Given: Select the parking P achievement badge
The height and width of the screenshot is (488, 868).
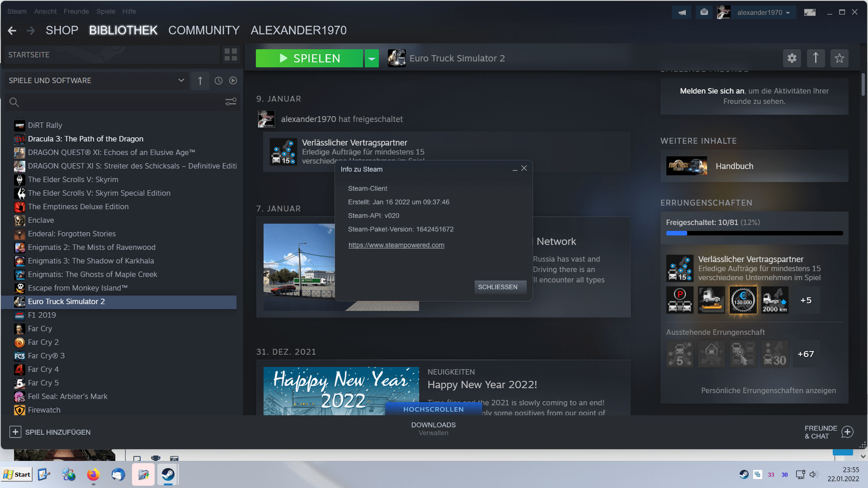Looking at the screenshot, I should [x=679, y=300].
